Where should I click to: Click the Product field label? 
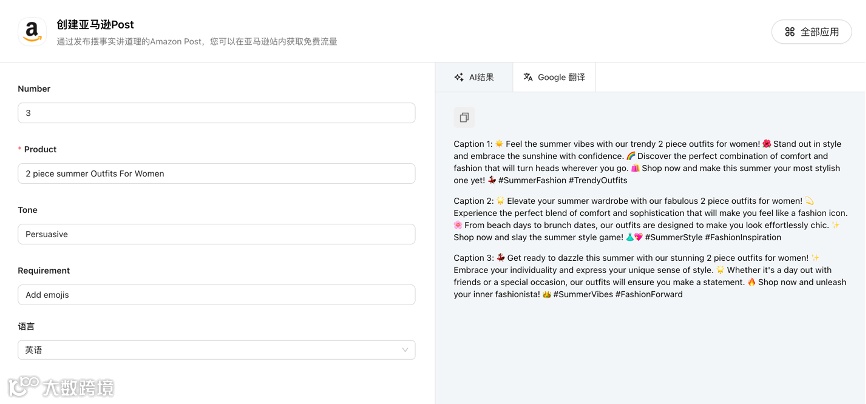click(x=40, y=149)
